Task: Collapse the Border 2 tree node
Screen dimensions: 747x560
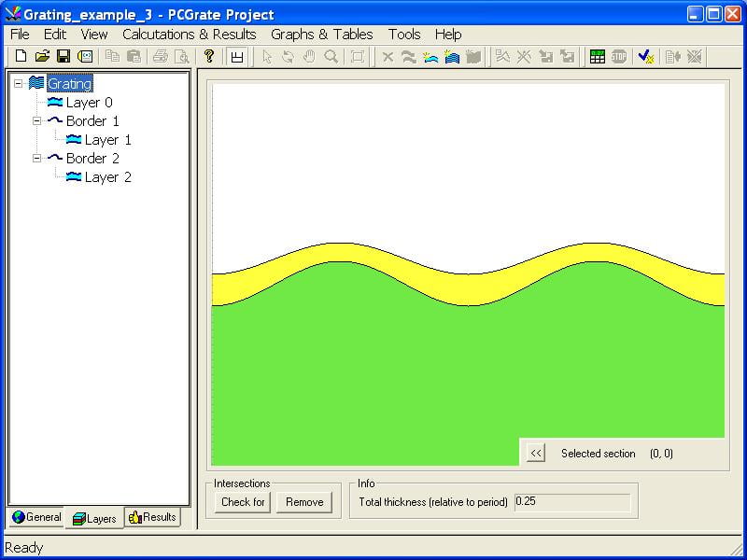Action: click(x=36, y=159)
